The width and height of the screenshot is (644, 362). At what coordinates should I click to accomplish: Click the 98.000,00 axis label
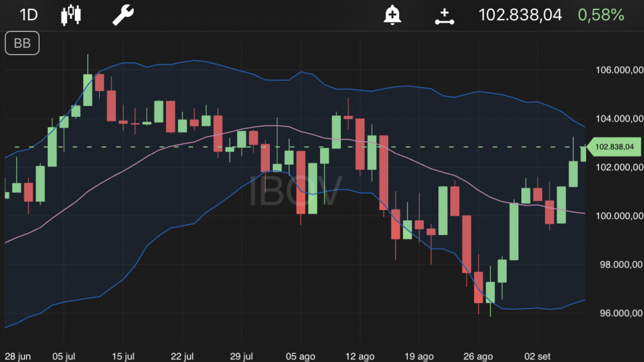[621, 265]
